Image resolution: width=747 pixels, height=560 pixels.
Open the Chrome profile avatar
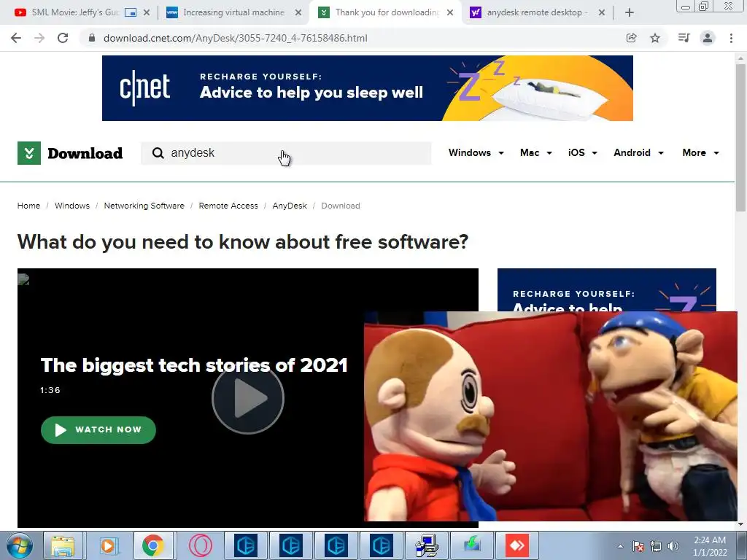(708, 38)
